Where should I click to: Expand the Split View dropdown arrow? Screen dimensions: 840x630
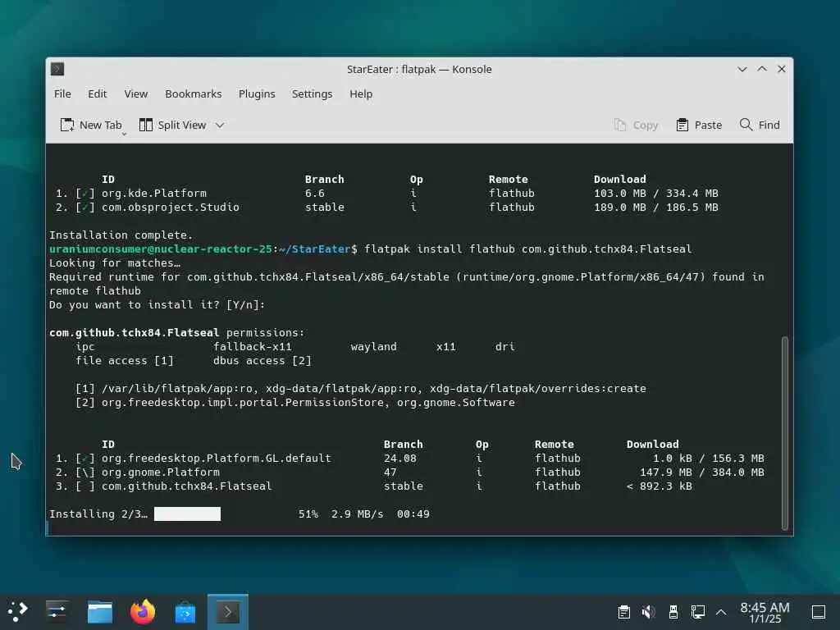(220, 125)
